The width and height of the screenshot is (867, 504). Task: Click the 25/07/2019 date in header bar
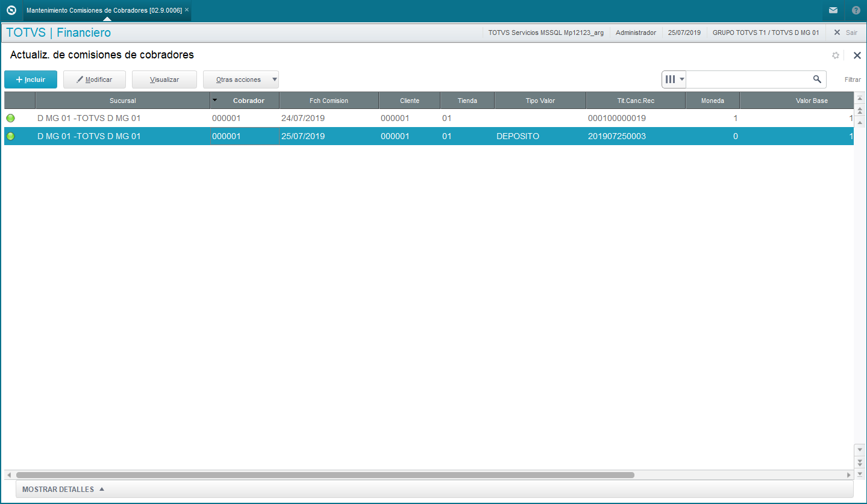click(684, 33)
